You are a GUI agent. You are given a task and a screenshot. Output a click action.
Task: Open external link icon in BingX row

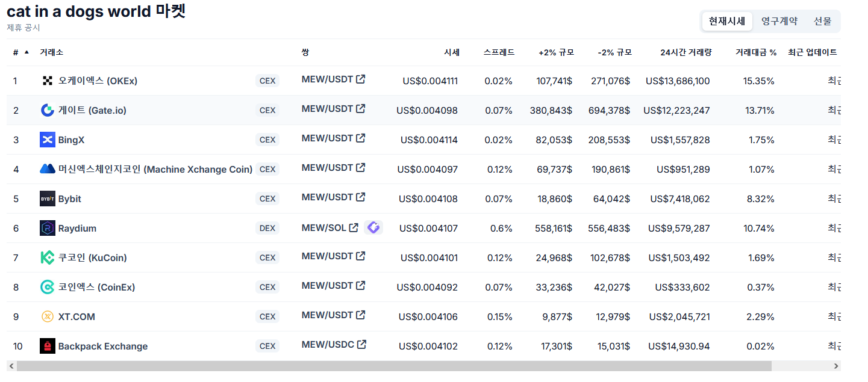[x=361, y=138]
